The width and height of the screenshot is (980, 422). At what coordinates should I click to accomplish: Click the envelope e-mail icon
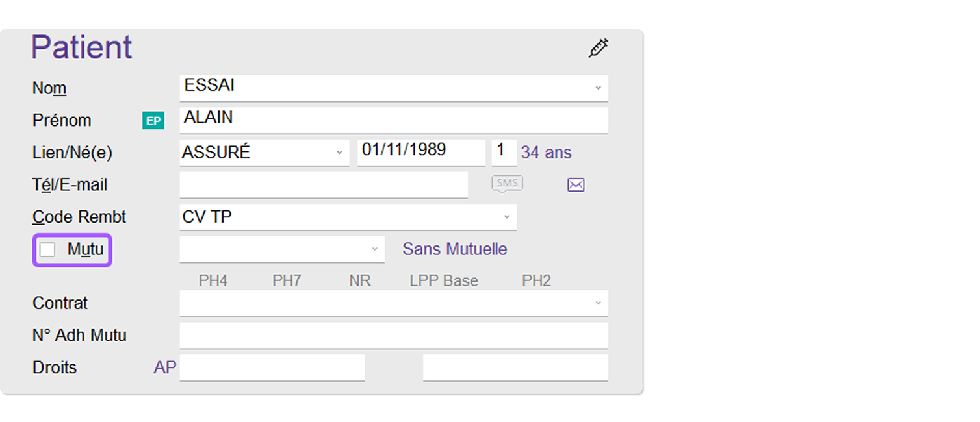pyautogui.click(x=576, y=185)
